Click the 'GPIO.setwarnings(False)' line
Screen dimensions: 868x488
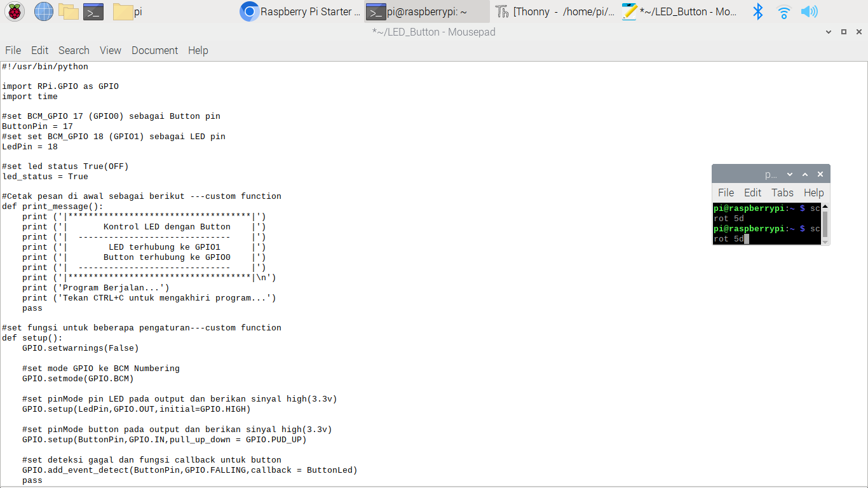click(81, 348)
